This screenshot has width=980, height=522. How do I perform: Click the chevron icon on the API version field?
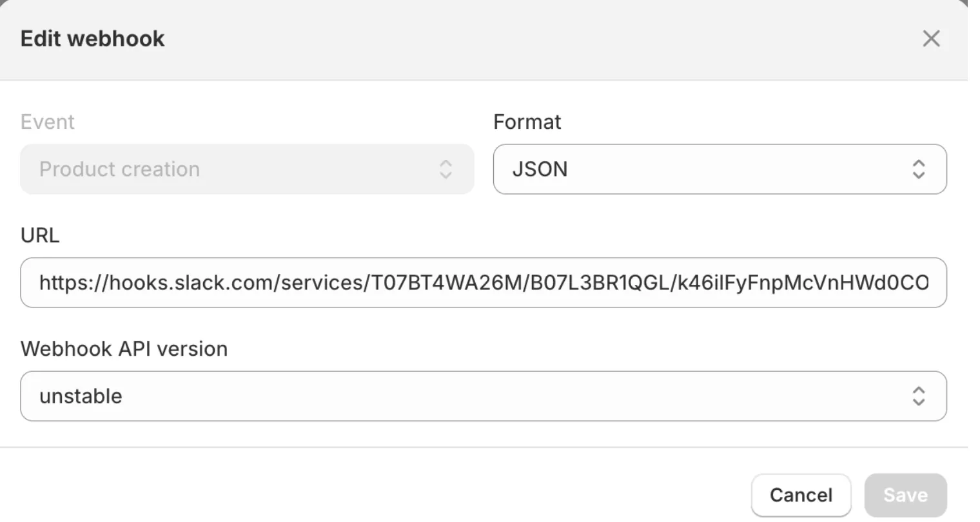[x=920, y=396]
